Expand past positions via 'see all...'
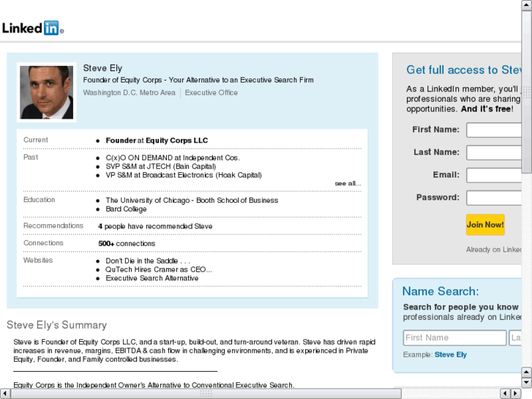Image resolution: width=532 pixels, height=399 pixels. tap(348, 184)
